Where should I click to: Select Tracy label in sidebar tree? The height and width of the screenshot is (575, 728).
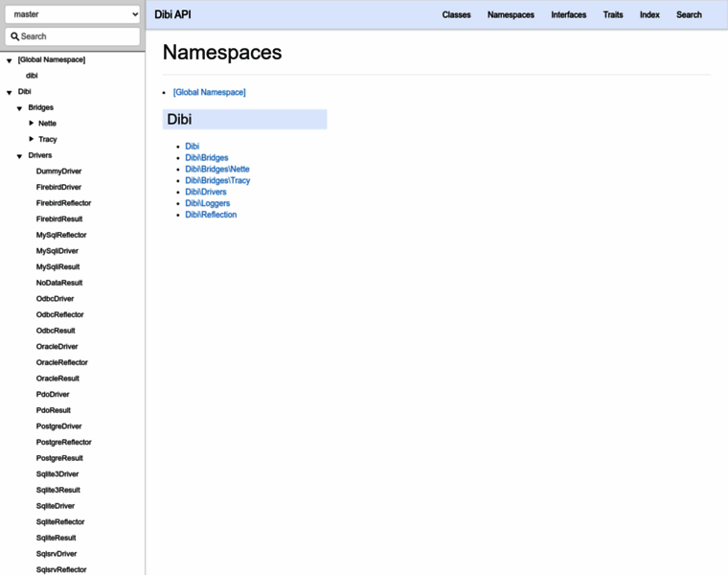pos(47,139)
